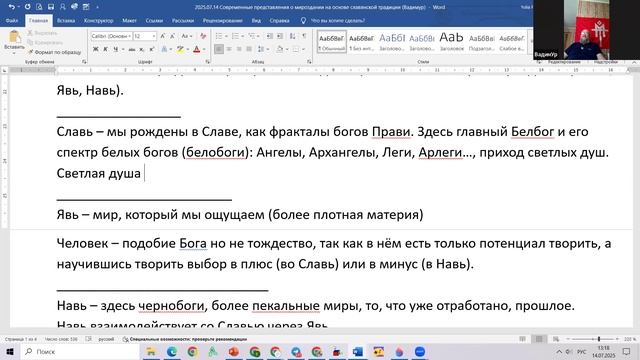This screenshot has height=360, width=640.
Task: Decrease font size with shrink icon
Action: pyautogui.click(x=172, y=36)
